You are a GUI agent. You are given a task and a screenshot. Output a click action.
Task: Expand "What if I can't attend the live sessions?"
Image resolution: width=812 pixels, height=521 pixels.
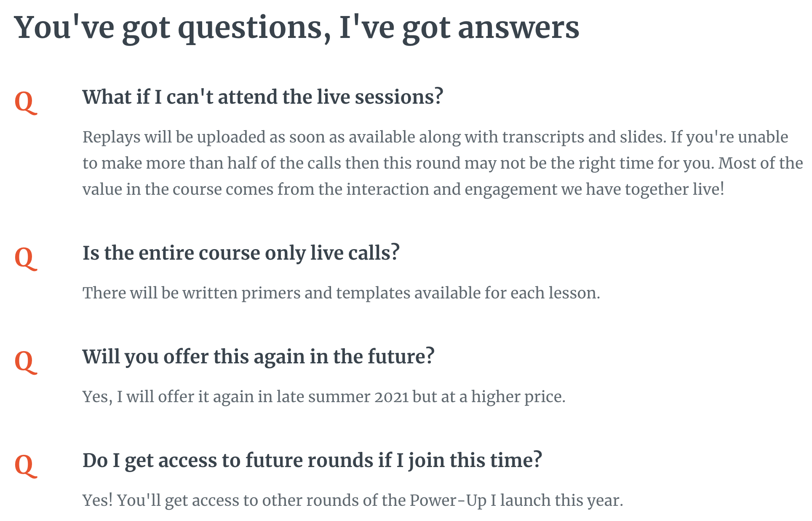(263, 97)
